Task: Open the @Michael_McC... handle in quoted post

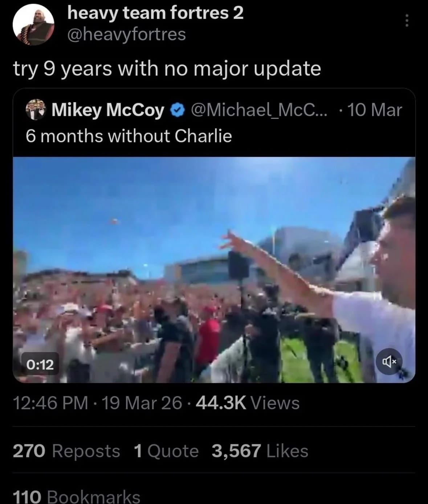Action: pyautogui.click(x=258, y=110)
